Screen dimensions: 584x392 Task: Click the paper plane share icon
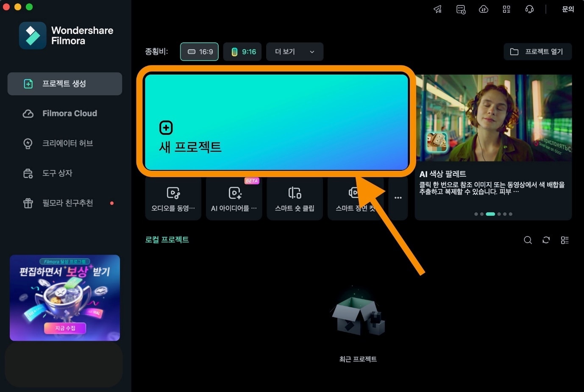(x=438, y=9)
